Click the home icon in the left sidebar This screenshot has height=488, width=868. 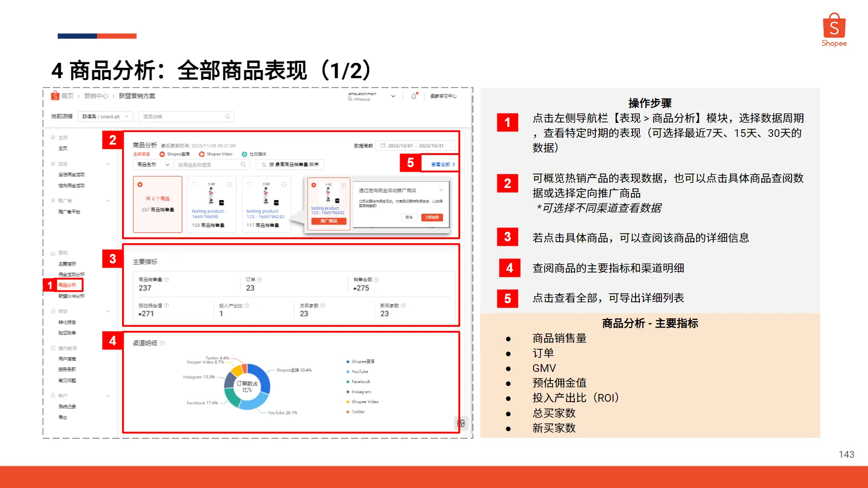point(53,137)
